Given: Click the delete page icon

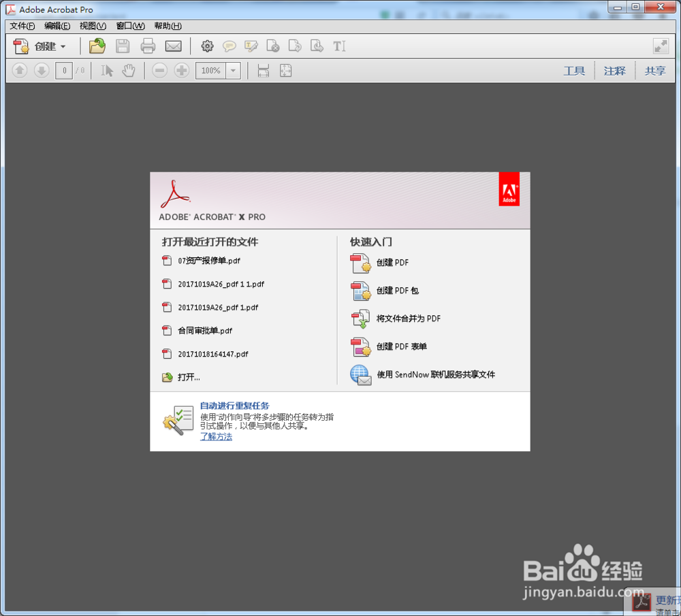Looking at the screenshot, I should (x=273, y=46).
